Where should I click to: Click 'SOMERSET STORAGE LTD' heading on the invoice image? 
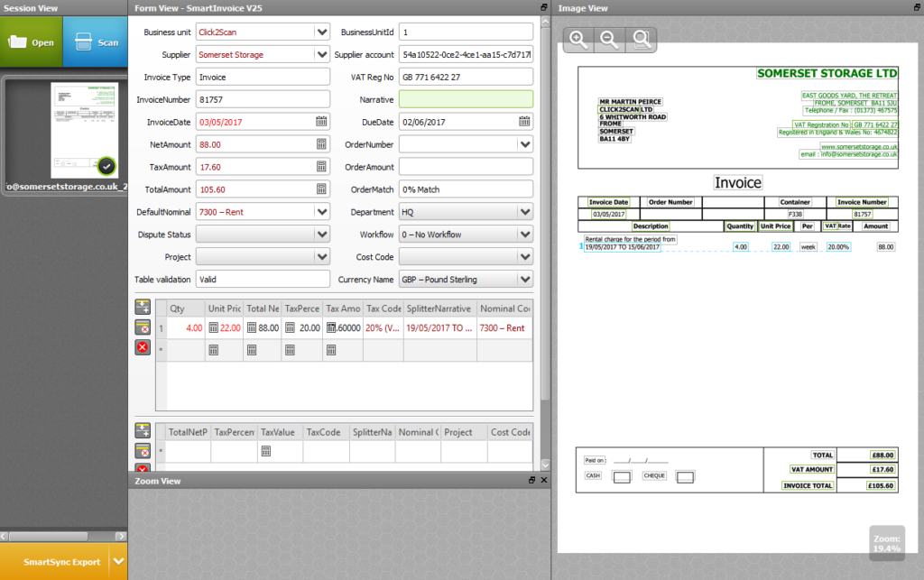(x=827, y=73)
